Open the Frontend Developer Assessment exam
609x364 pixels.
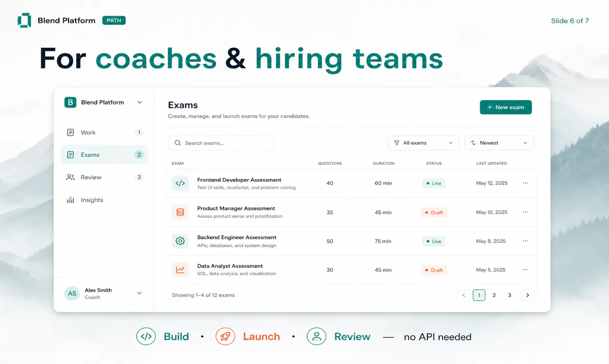tap(239, 180)
